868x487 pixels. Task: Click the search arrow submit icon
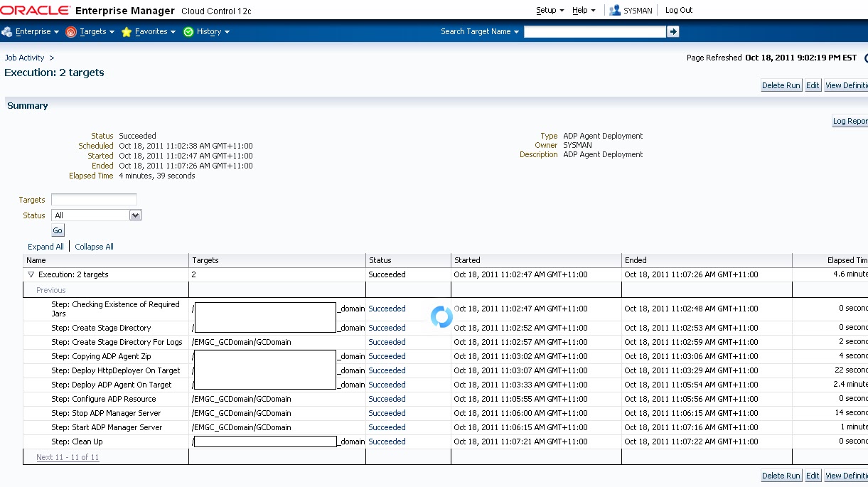point(671,31)
